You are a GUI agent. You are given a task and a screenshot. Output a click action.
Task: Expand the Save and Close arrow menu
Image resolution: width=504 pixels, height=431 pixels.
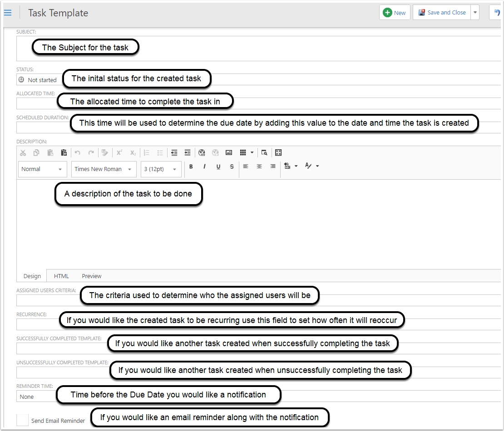click(x=475, y=13)
